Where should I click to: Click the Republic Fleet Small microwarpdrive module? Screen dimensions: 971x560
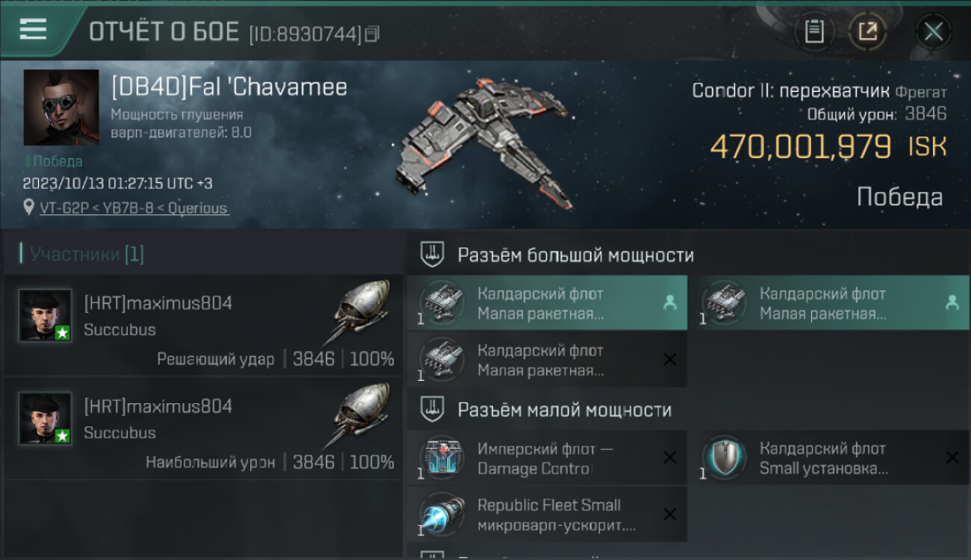click(x=547, y=514)
